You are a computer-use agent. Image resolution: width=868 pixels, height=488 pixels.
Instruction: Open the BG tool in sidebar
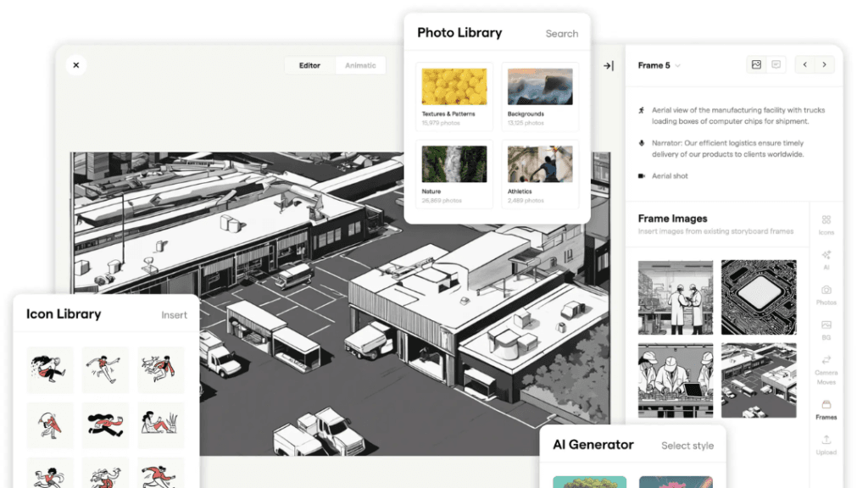click(x=826, y=330)
